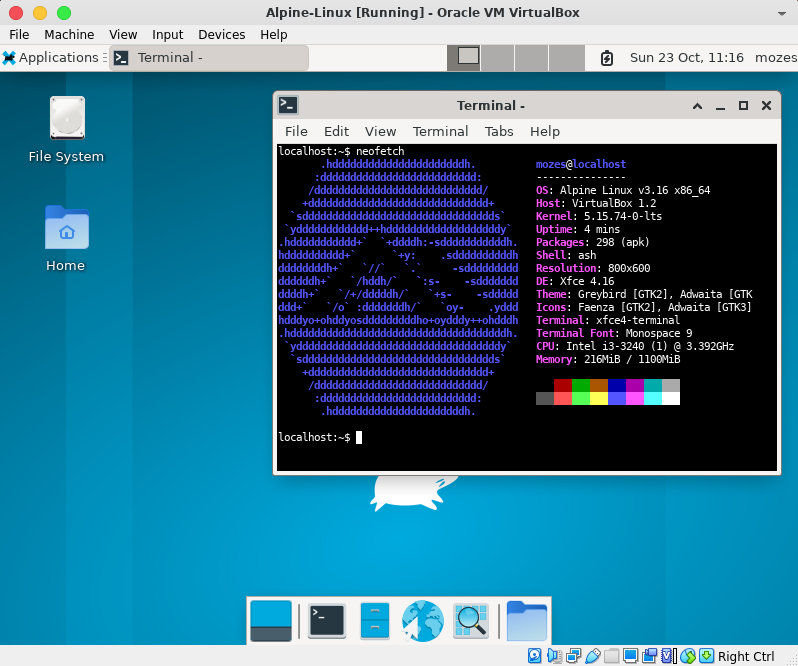Click the CPU virtualization 'V' status icon
This screenshot has width=798, height=666.
[x=667, y=656]
